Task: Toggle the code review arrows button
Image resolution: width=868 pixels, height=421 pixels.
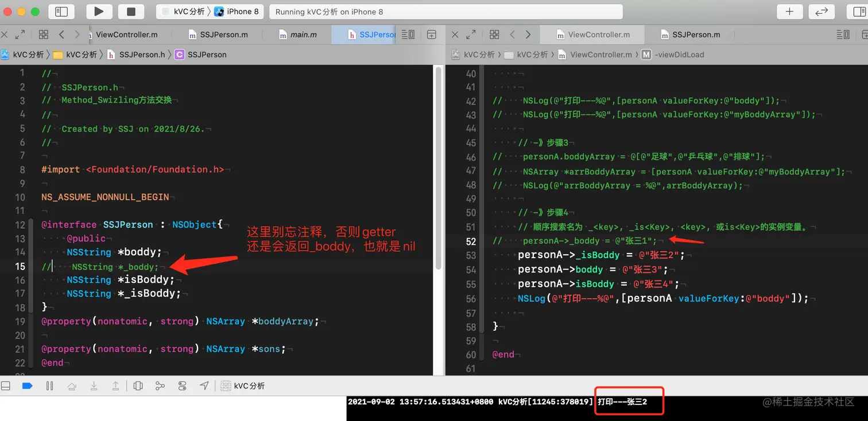Action: 821,11
